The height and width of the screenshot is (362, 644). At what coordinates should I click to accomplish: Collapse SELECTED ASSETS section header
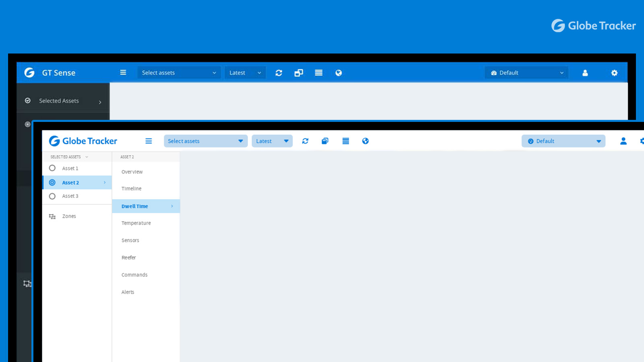[69, 157]
